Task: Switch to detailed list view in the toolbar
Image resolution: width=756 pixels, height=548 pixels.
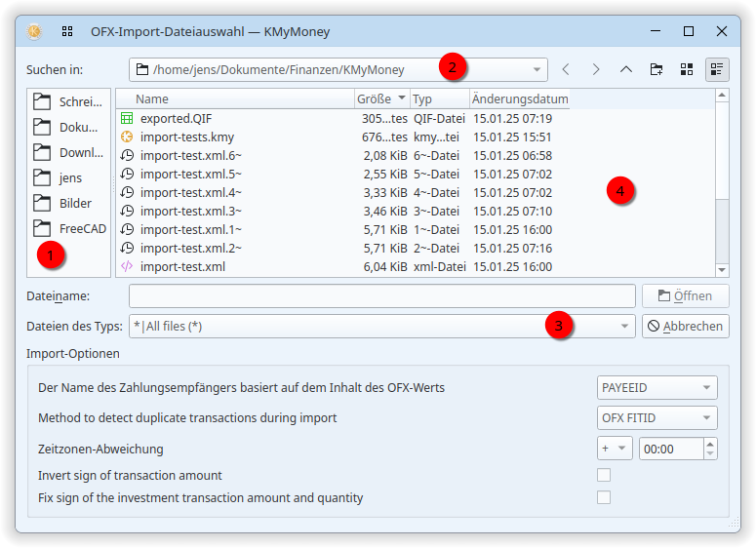Action: (x=717, y=69)
